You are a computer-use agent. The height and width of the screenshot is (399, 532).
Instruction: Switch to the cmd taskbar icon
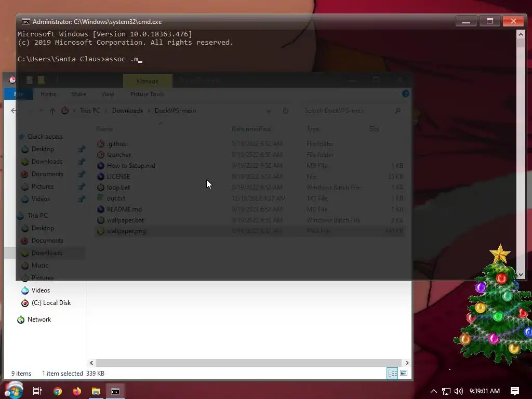coord(115,391)
